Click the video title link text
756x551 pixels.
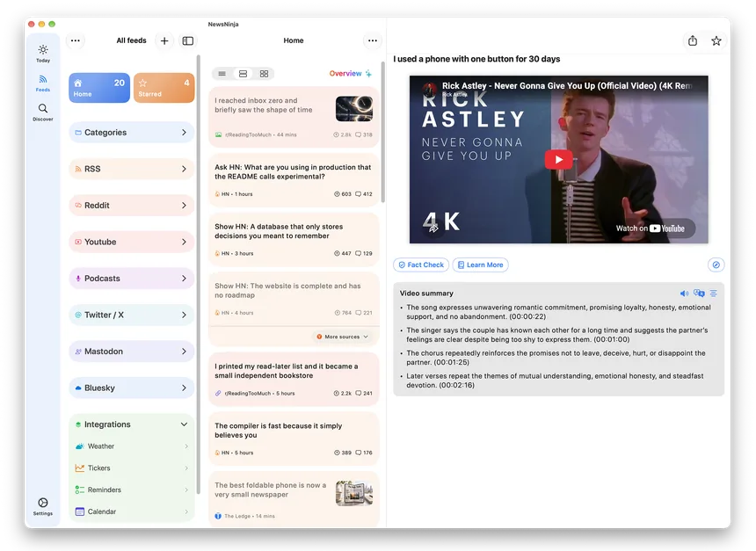point(567,86)
